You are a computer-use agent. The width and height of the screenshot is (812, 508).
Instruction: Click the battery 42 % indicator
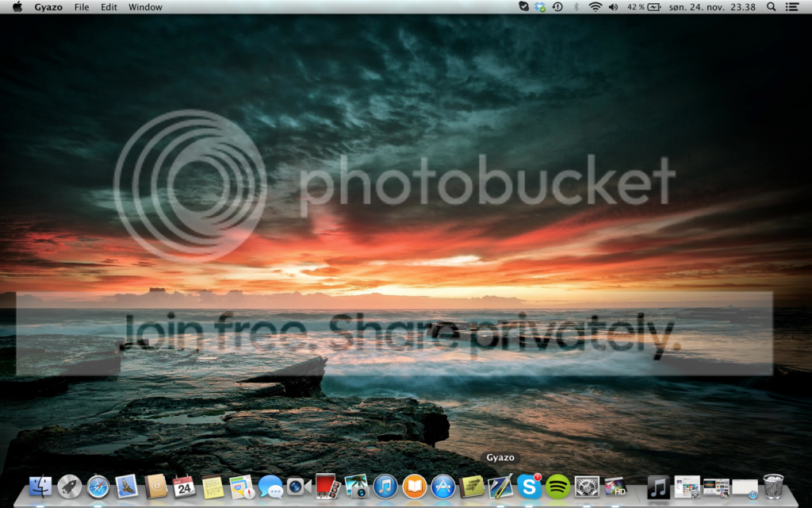click(x=644, y=6)
